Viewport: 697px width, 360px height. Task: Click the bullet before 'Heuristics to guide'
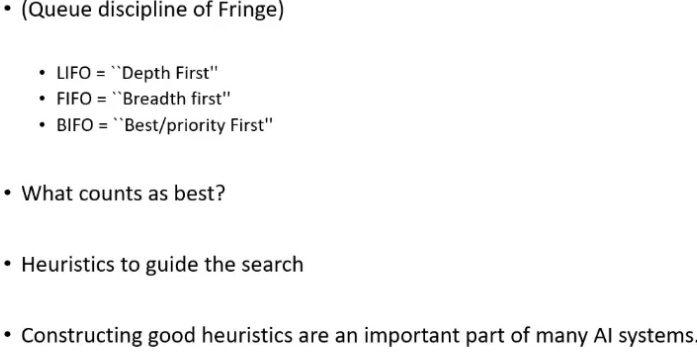(x=7, y=264)
